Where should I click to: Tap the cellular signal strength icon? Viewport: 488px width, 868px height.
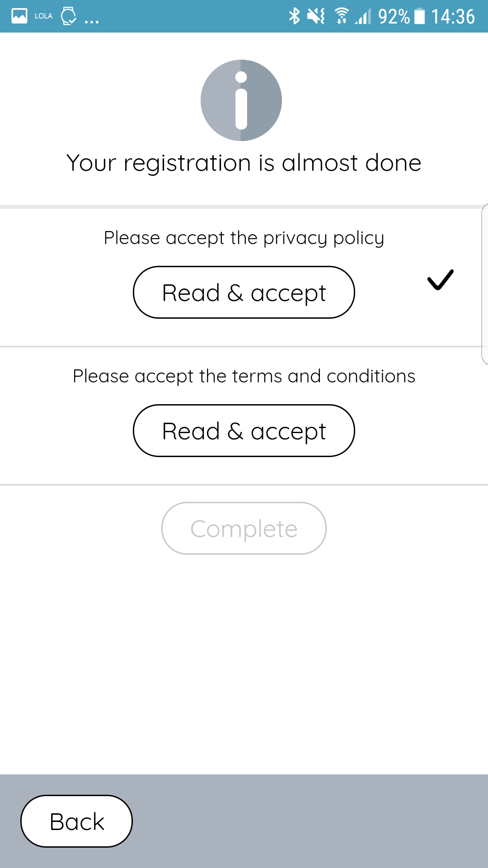[363, 16]
